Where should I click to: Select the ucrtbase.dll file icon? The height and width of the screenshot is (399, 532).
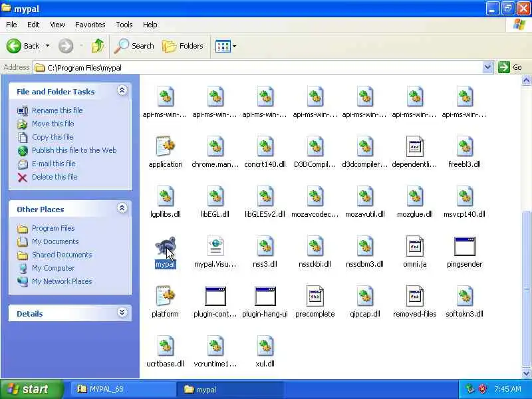(x=165, y=346)
